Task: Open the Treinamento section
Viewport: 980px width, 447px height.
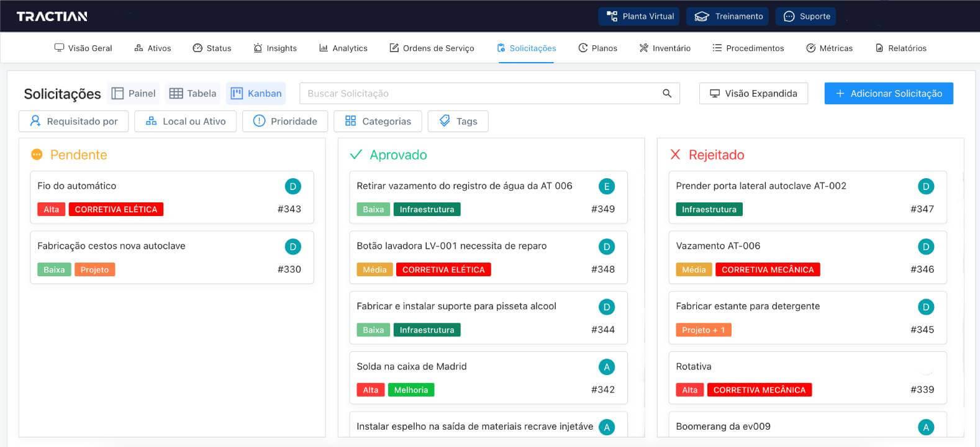Action: [x=728, y=16]
